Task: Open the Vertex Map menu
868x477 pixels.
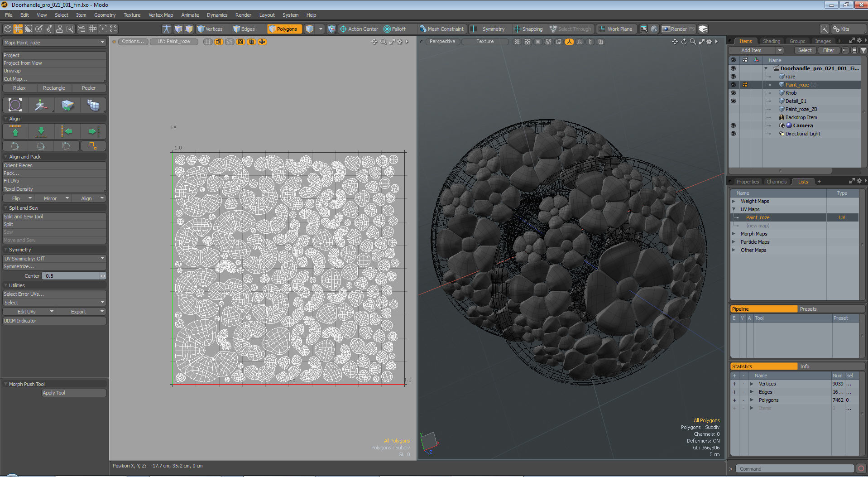Action: pos(161,15)
